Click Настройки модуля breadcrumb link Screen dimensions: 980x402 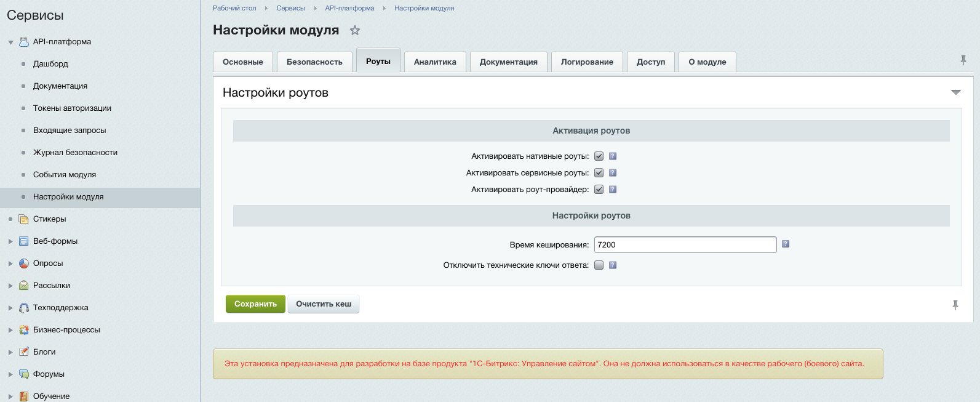424,8
